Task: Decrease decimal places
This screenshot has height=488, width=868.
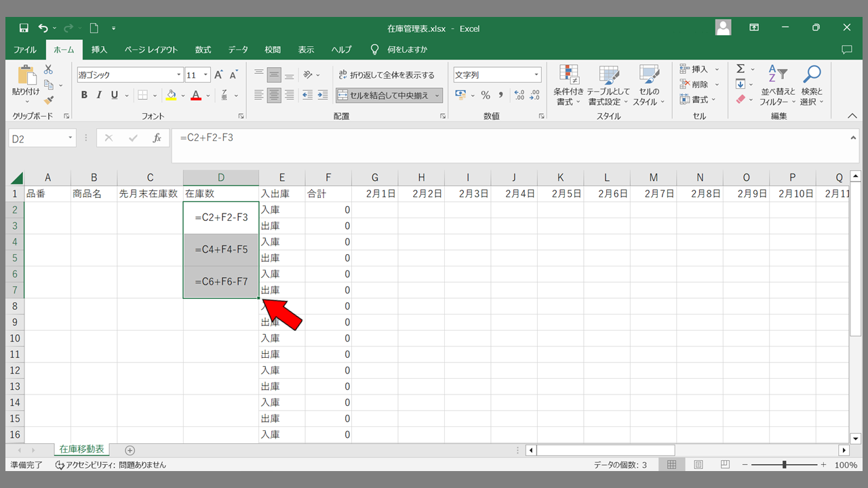Action: point(535,95)
